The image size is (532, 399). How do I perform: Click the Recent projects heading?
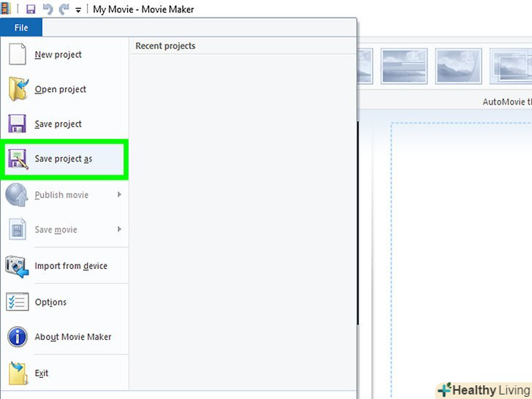[x=165, y=46]
